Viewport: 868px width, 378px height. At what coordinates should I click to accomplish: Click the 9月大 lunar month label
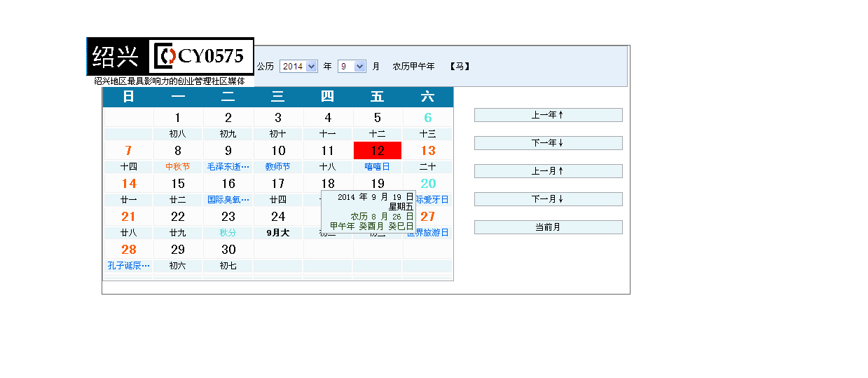pyautogui.click(x=278, y=233)
